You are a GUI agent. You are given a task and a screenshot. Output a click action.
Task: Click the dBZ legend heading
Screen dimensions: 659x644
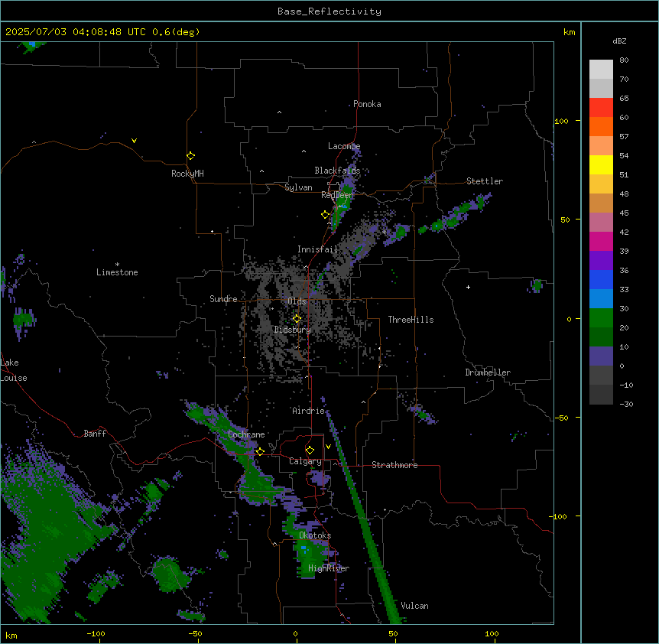(x=619, y=41)
